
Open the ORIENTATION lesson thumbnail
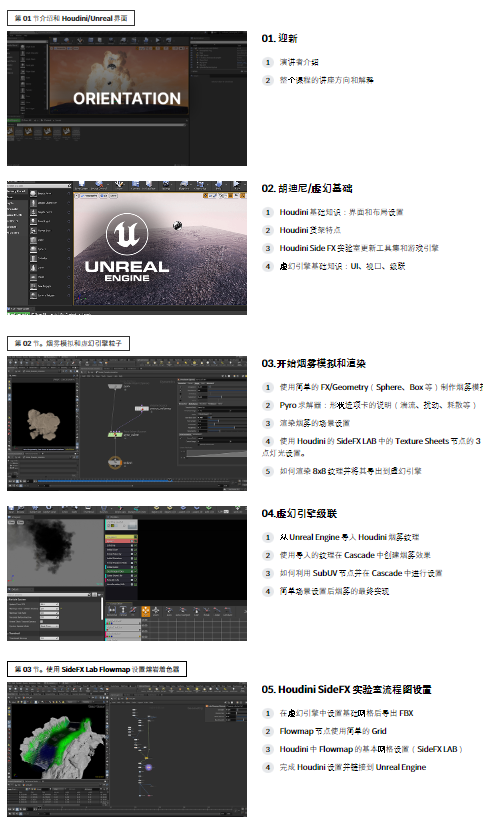pyautogui.click(x=127, y=98)
